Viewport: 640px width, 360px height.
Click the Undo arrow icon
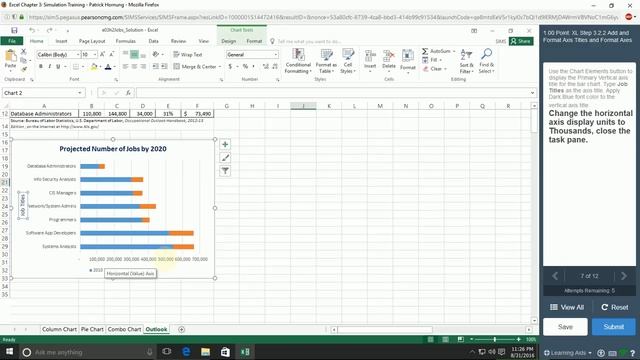tap(32, 30)
